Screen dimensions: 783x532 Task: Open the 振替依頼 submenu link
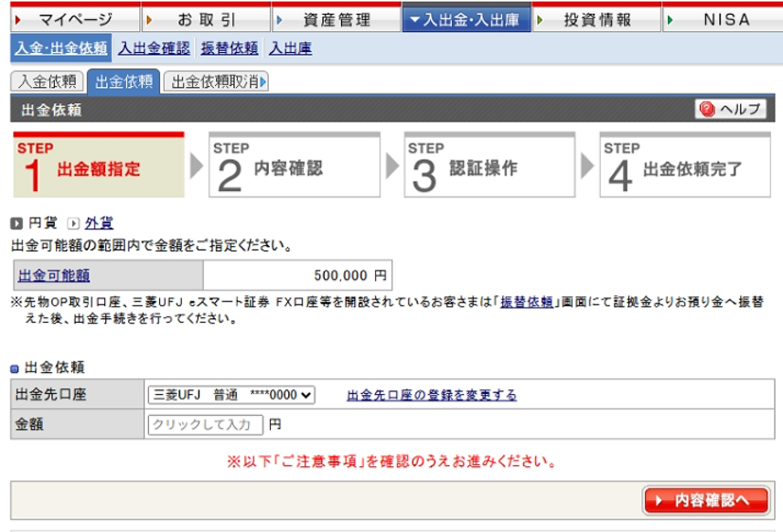(x=230, y=48)
